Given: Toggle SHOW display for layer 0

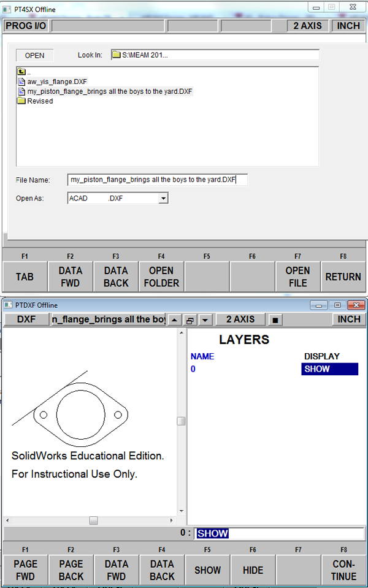Looking at the screenshot, I should coord(330,369).
